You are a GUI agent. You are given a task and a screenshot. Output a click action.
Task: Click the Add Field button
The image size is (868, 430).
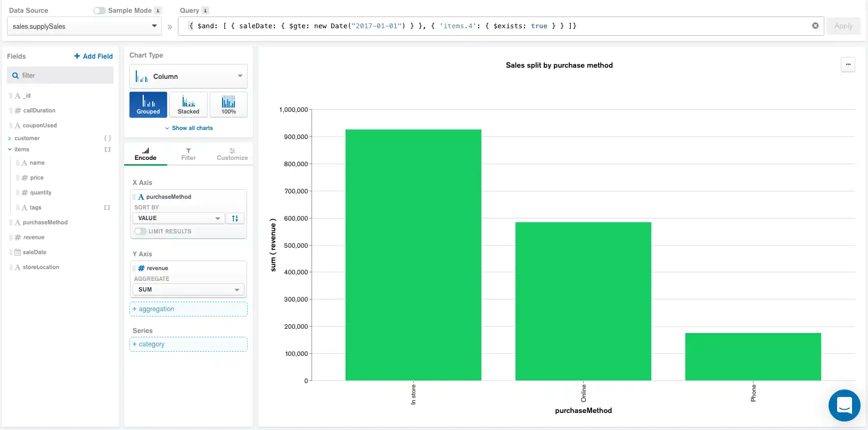(x=93, y=56)
